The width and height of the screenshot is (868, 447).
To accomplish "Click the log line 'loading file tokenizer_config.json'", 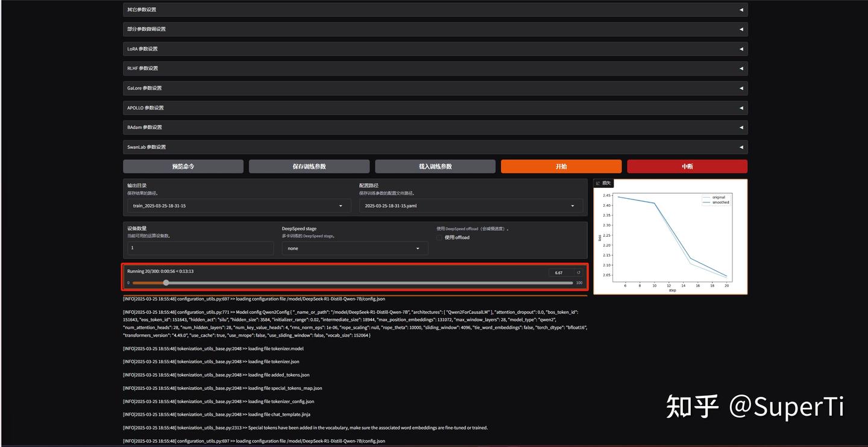I will click(x=218, y=401).
